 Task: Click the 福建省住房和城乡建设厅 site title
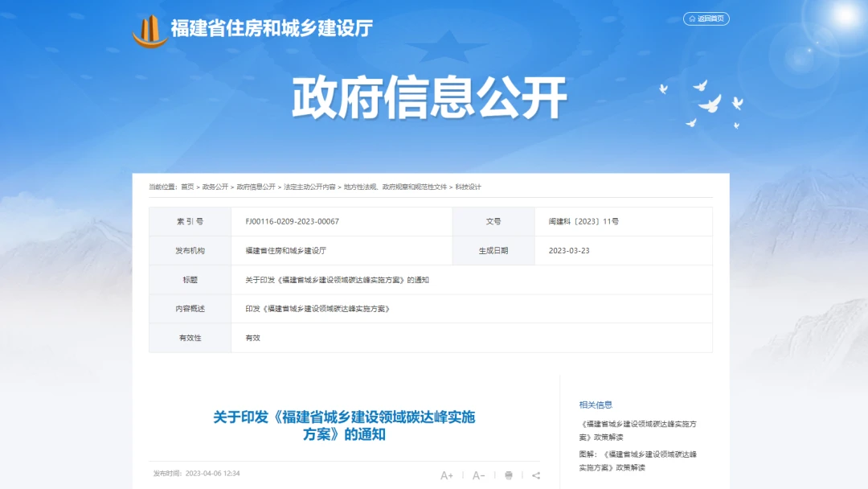pos(272,29)
